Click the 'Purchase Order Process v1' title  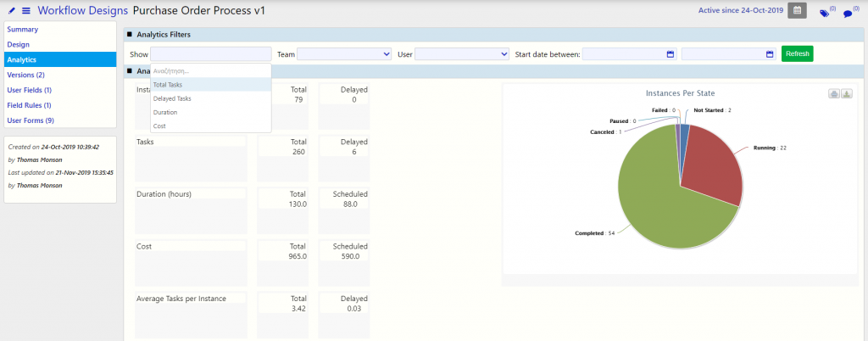coord(199,10)
